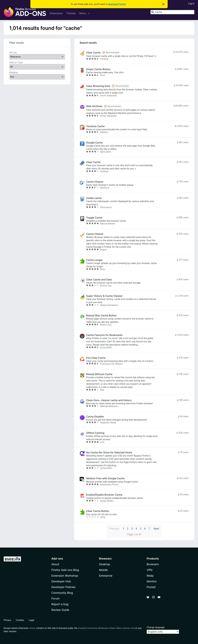This screenshot has width=198, height=644.
Task: Open the Clear Cache Button add-on title
Action: (x=98, y=511)
